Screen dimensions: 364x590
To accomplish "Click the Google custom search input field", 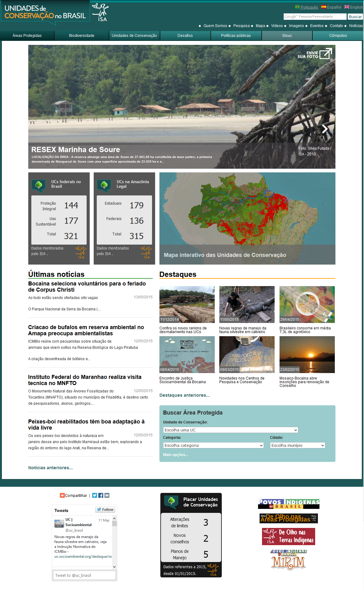I will (315, 17).
